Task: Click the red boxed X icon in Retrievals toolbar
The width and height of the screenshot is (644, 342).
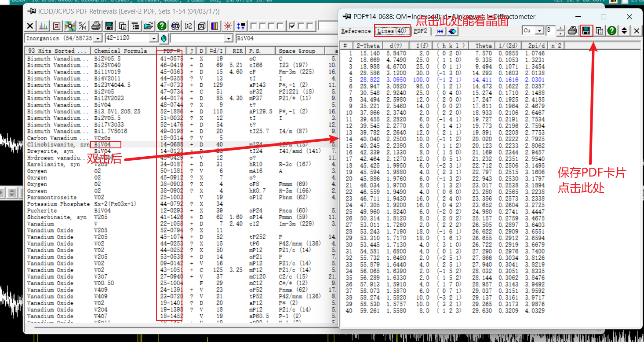Action: point(56,26)
